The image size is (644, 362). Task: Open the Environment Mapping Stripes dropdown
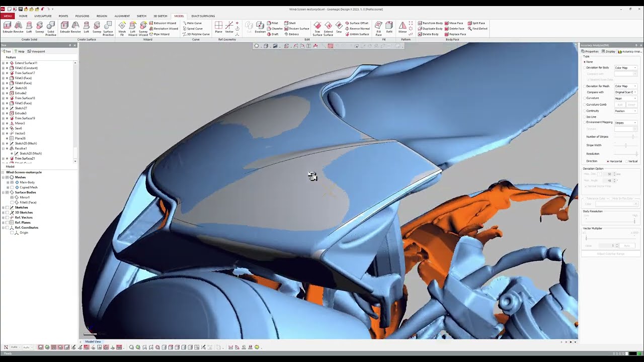point(625,123)
